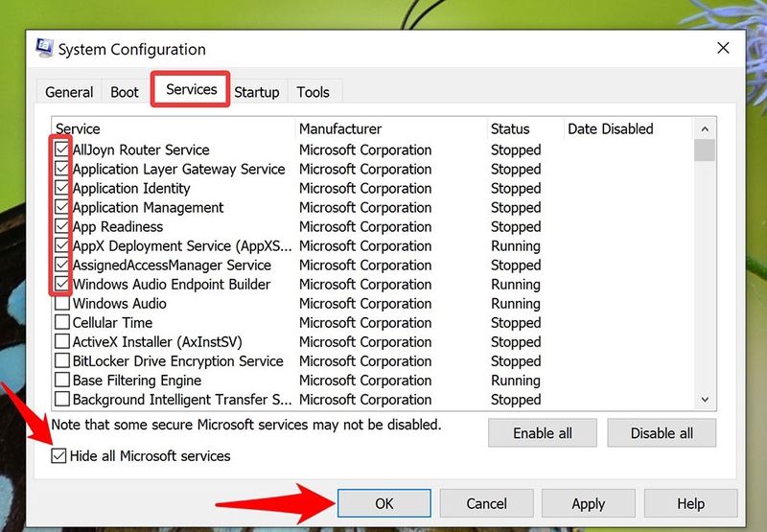Confirm with the OK button
This screenshot has height=532, width=767.
point(384,503)
